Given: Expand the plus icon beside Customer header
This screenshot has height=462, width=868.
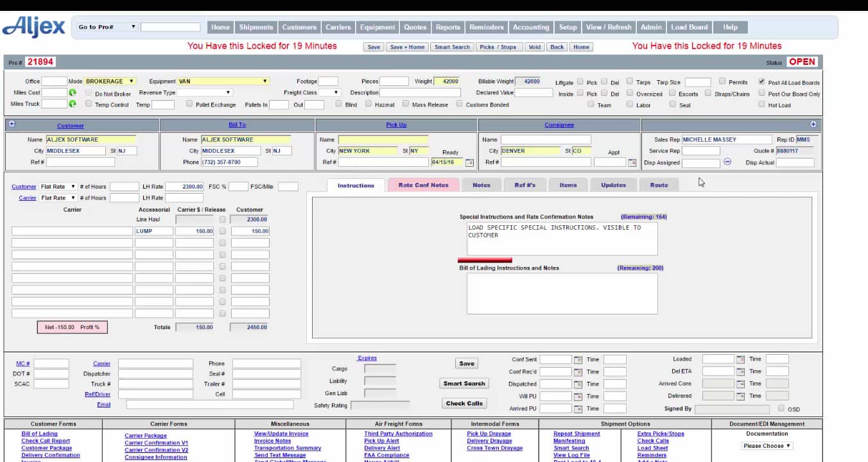Looking at the screenshot, I should coord(12,124).
